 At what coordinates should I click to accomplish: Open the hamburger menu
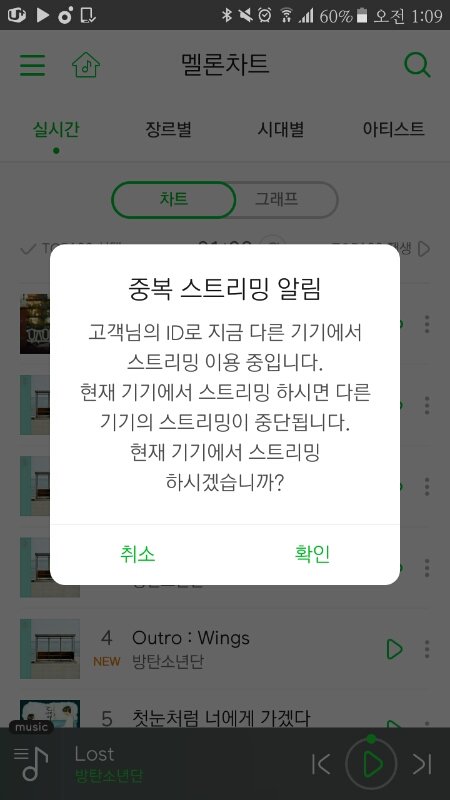[x=33, y=65]
